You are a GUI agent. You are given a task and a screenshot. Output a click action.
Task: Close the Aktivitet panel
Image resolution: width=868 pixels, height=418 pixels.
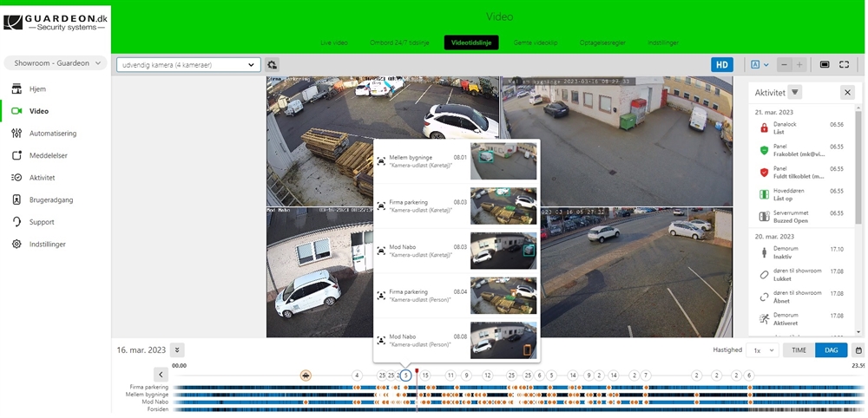pos(847,92)
